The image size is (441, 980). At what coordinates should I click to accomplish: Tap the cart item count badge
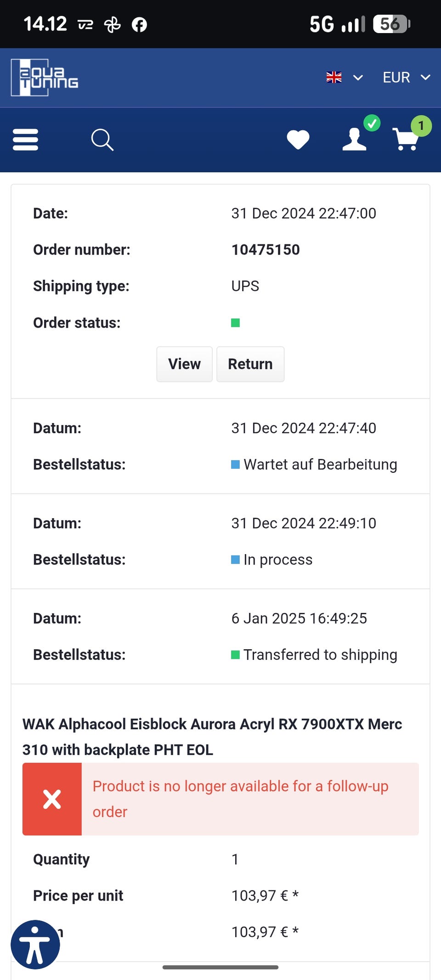tap(421, 126)
